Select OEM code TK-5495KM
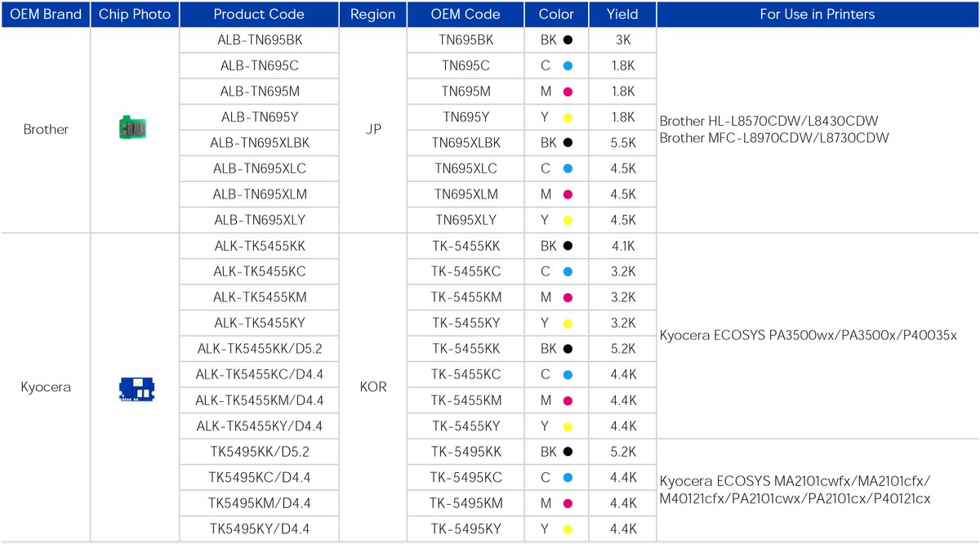The width and height of the screenshot is (980, 544). click(x=466, y=503)
